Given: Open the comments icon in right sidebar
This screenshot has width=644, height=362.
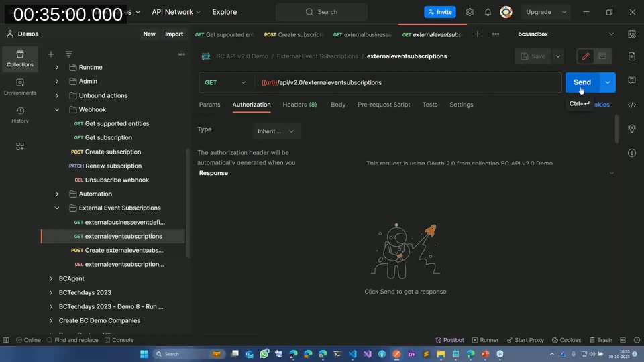Looking at the screenshot, I should 632,80.
